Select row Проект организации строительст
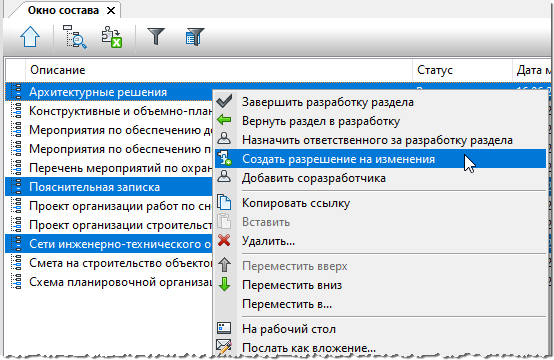The image size is (554, 360). tap(109, 225)
